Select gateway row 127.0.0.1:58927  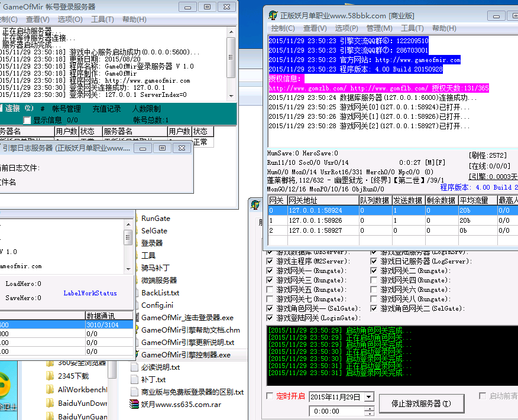(393, 230)
